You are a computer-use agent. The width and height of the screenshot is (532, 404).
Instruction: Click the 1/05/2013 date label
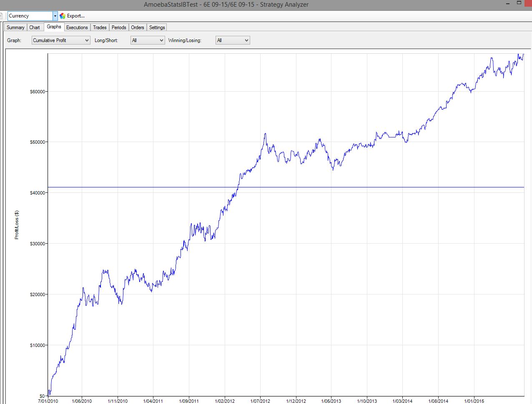[x=331, y=401]
